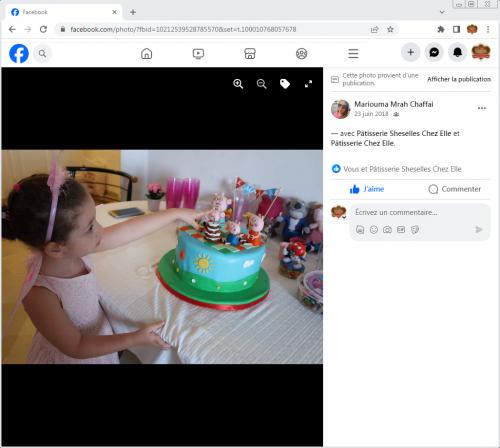Image resolution: width=500 pixels, height=448 pixels.
Task: Insert an avatar sticker in comment
Action: tap(360, 230)
